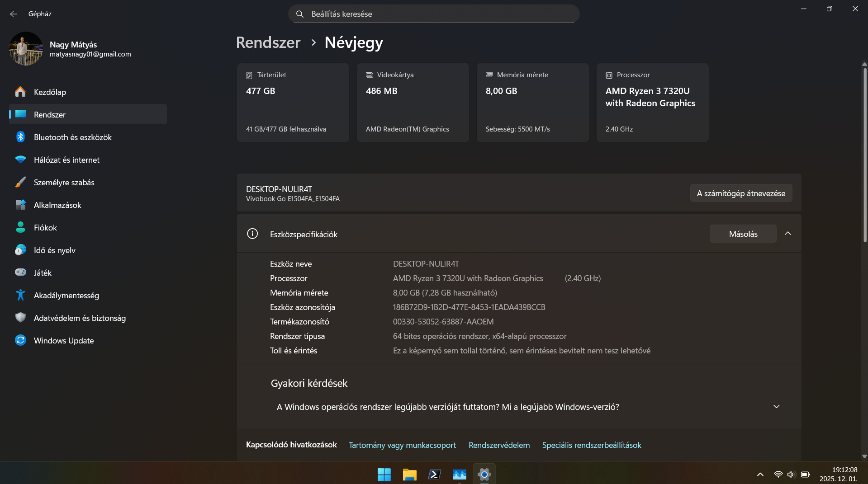
Task: Click the Beállítás keresése search field
Action: point(434,14)
